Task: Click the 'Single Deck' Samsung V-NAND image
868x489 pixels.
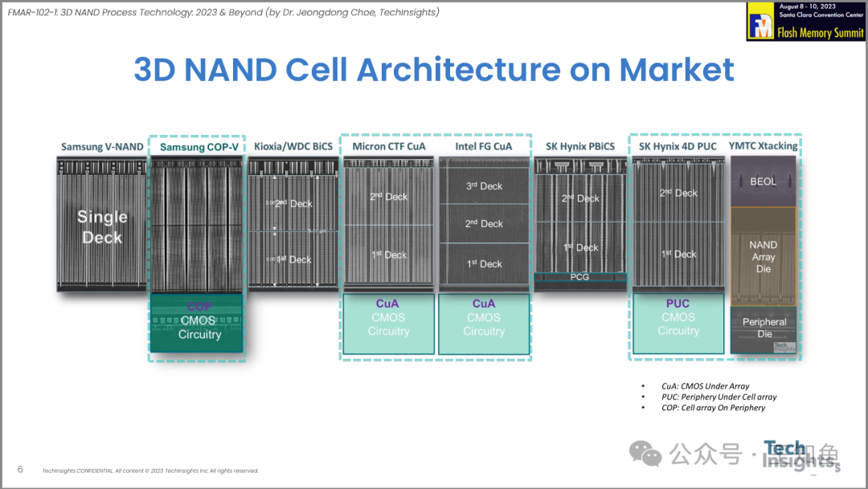Action: 102,224
